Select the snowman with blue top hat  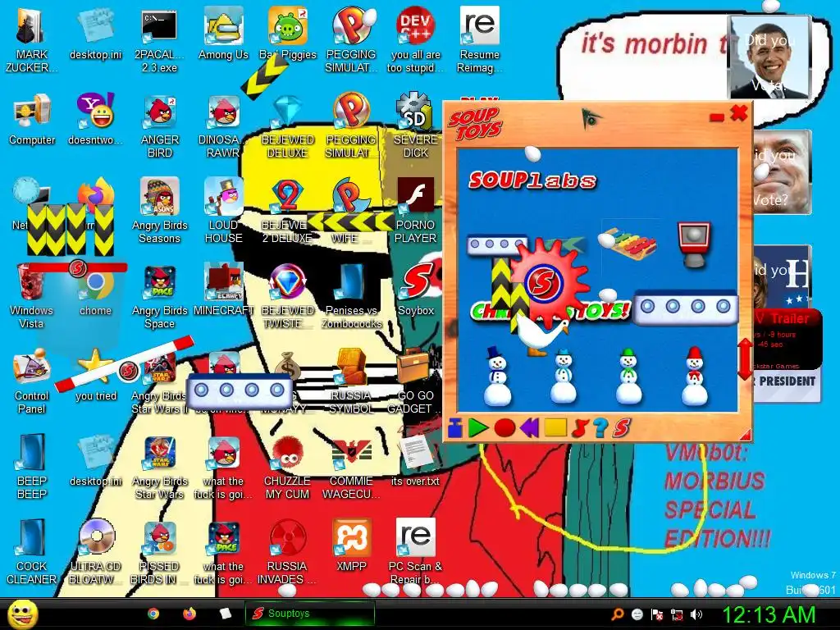497,377
